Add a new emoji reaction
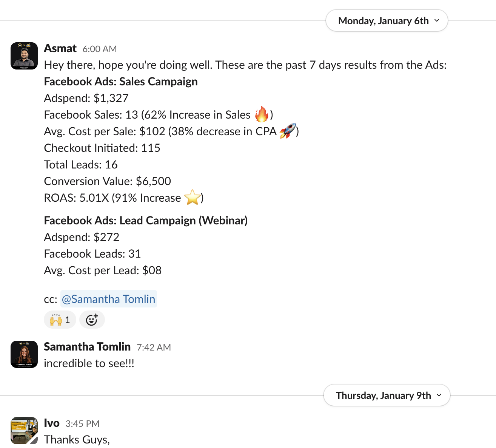This screenshot has height=448, width=496. coord(92,320)
